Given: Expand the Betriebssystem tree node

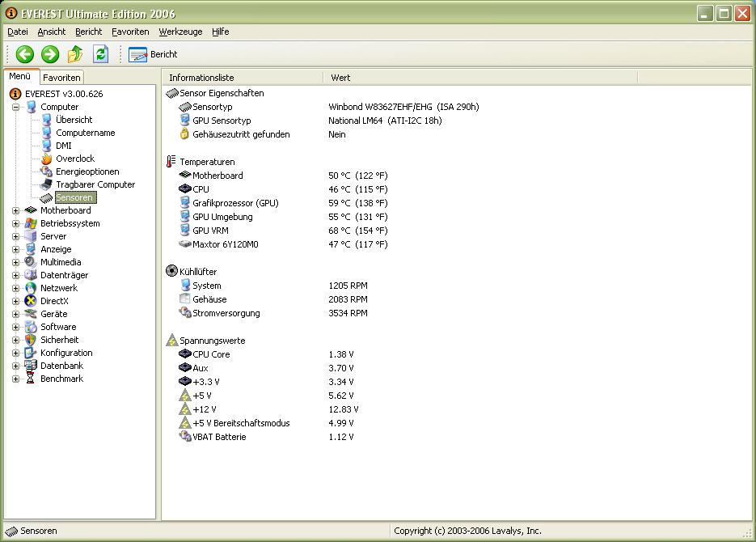Looking at the screenshot, I should (x=16, y=224).
